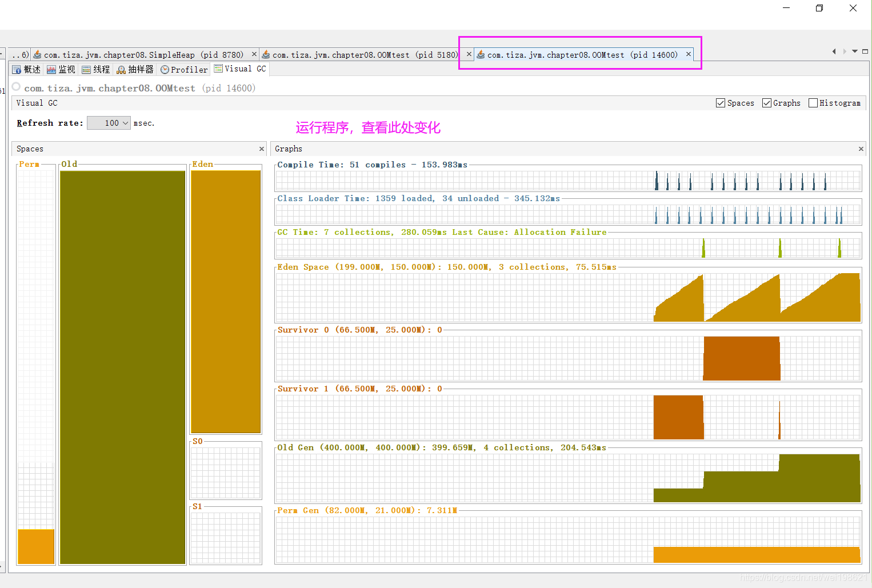The height and width of the screenshot is (588, 872).
Task: Open the Profiler tab
Action: [x=184, y=70]
